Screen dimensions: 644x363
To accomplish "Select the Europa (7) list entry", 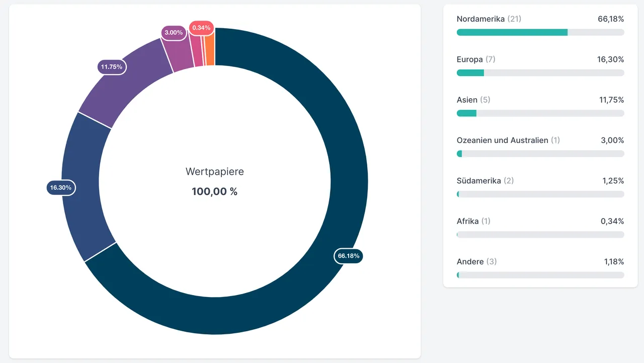I will pyautogui.click(x=540, y=66).
